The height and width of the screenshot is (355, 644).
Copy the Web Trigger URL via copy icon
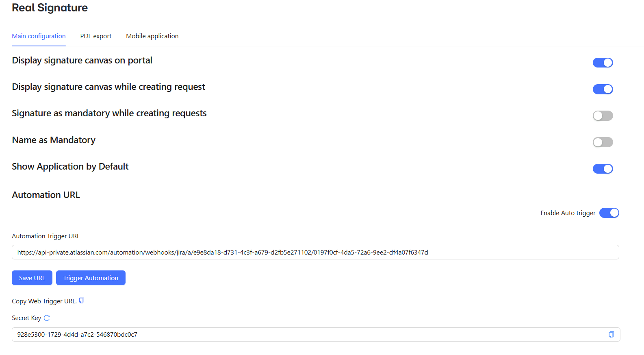[82, 301]
